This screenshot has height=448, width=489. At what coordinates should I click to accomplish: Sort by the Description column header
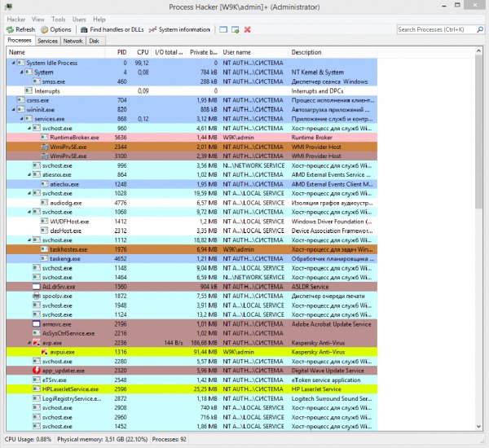[x=333, y=52]
